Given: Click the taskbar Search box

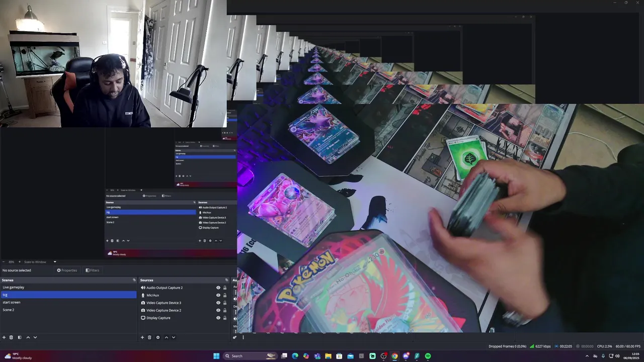Looking at the screenshot, I should point(251,356).
